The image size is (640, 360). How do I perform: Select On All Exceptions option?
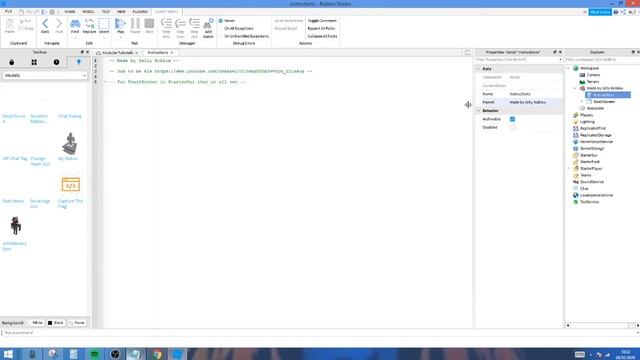(239, 28)
